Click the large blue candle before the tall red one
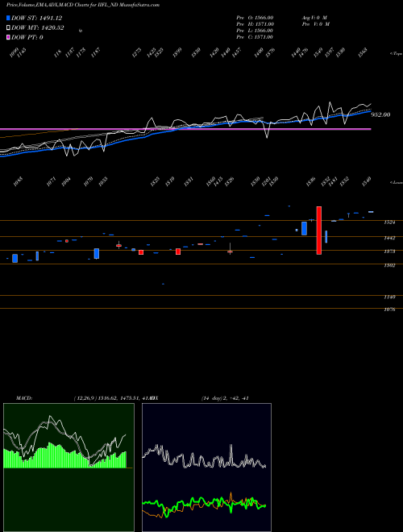Screen dimensions: 403x532 point(305,228)
